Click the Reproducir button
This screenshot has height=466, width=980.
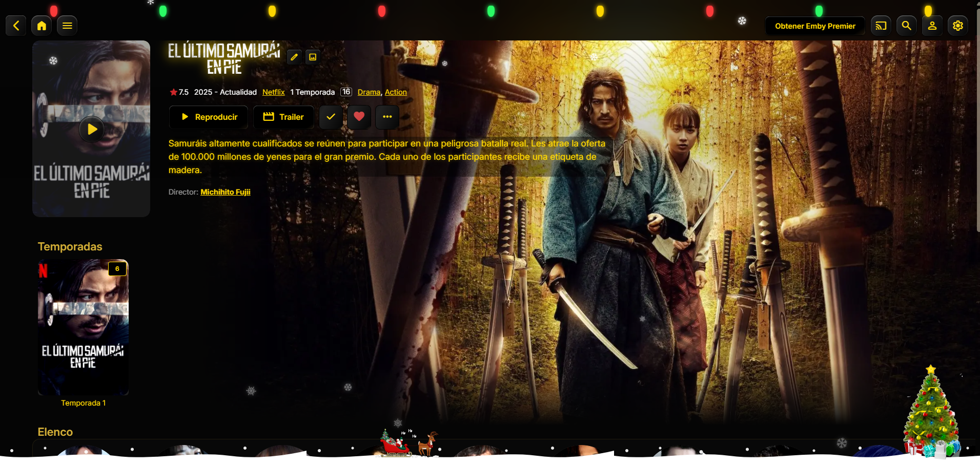(209, 117)
